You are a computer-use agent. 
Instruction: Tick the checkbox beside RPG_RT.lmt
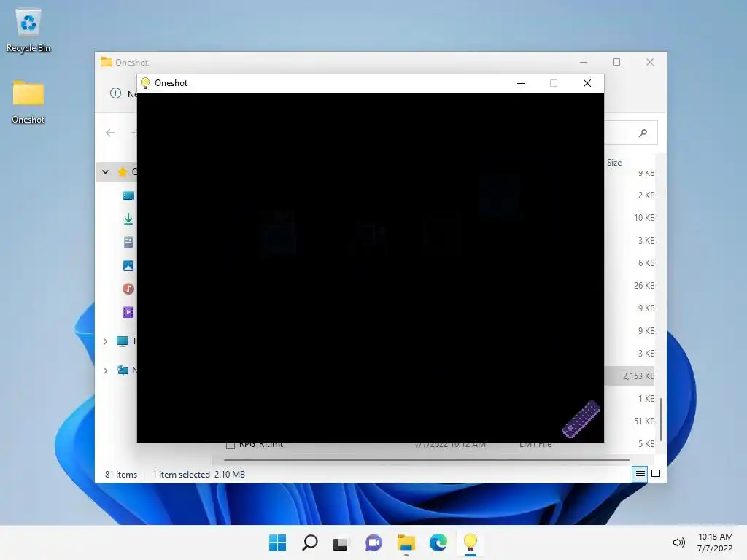231,446
